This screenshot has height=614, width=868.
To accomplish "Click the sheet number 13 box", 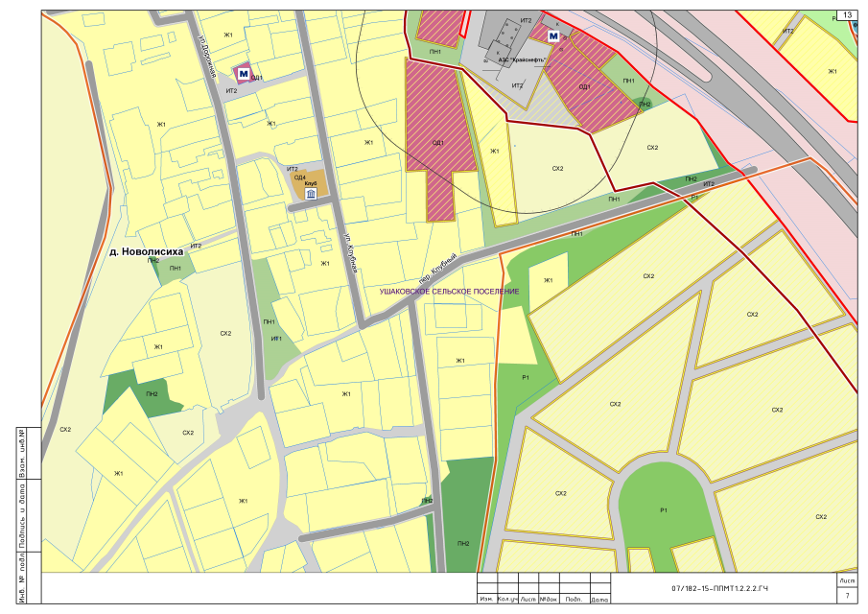I will pyautogui.click(x=850, y=14).
